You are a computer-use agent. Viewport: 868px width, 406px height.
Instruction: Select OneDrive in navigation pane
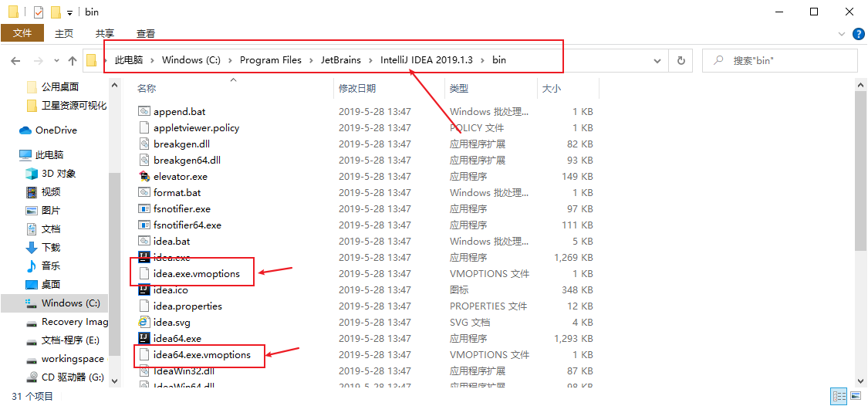click(x=56, y=130)
